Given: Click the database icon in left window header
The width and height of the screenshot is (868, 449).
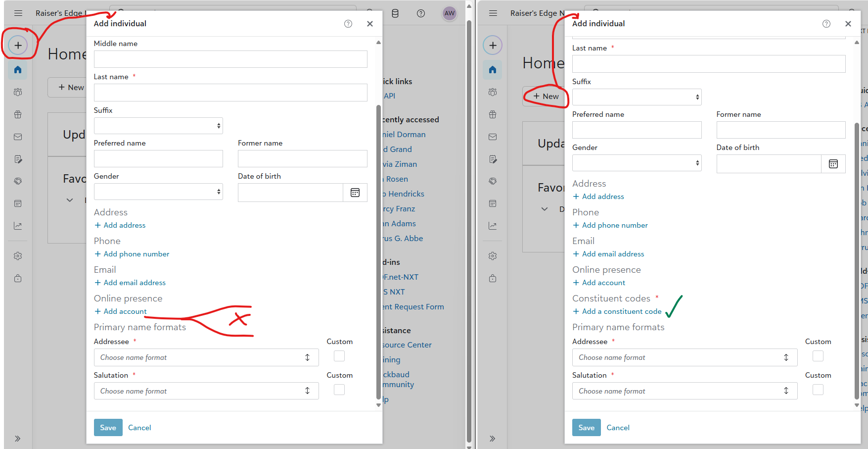Looking at the screenshot, I should click(395, 13).
